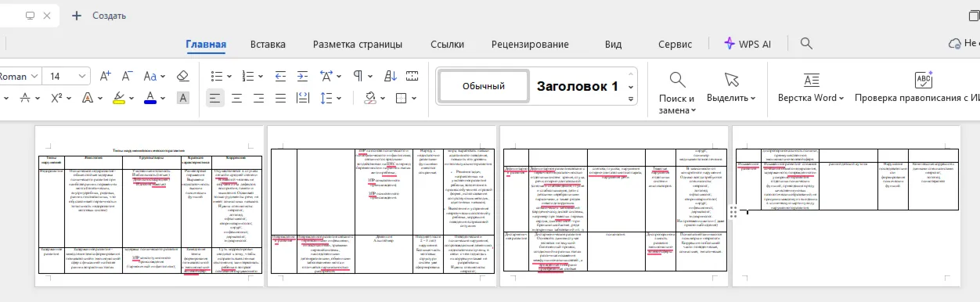980x302 pixels.
Task: Apply strikethrough formatting
Action: point(26,98)
